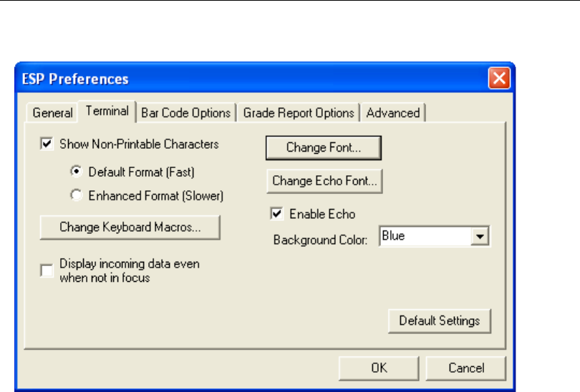Click the Blue background color field

tap(425, 237)
